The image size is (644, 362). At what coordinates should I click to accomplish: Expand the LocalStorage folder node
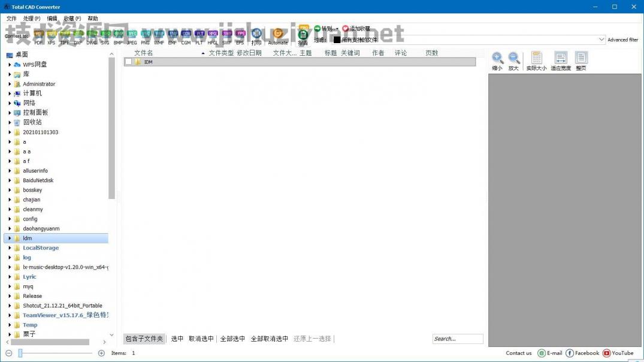coord(10,248)
